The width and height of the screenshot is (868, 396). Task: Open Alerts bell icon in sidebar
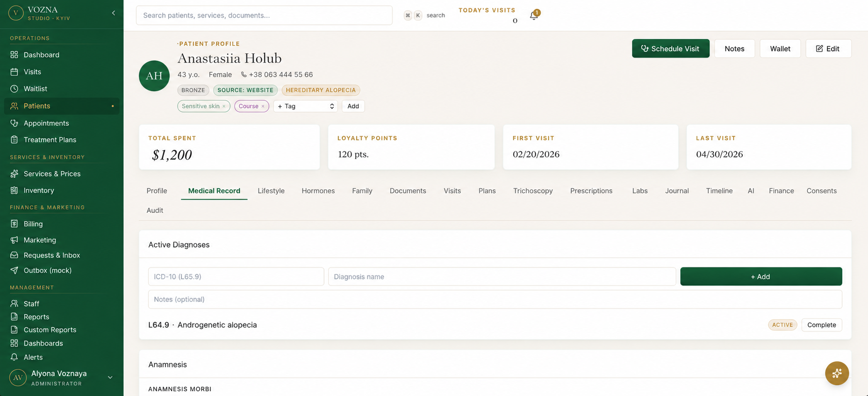tap(14, 357)
